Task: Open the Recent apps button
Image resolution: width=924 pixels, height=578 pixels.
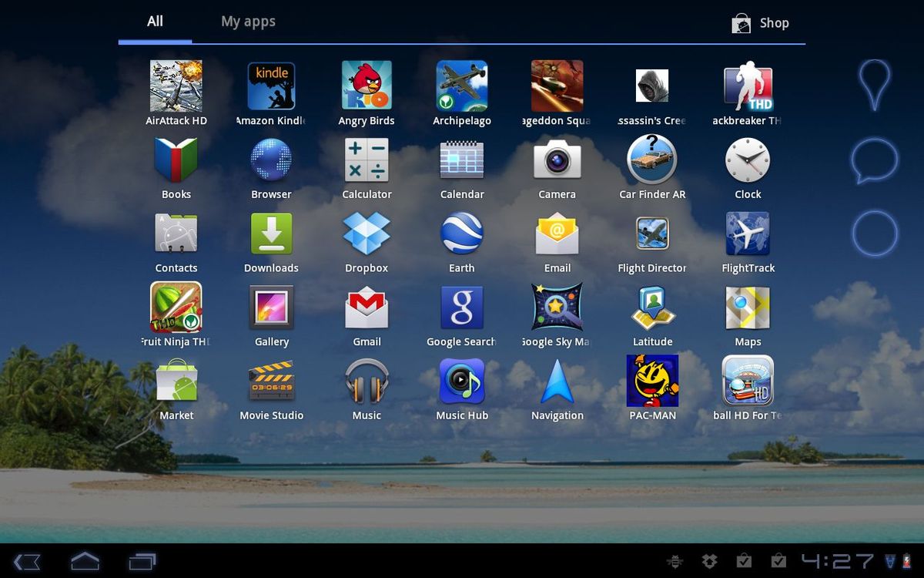Action: click(142, 561)
